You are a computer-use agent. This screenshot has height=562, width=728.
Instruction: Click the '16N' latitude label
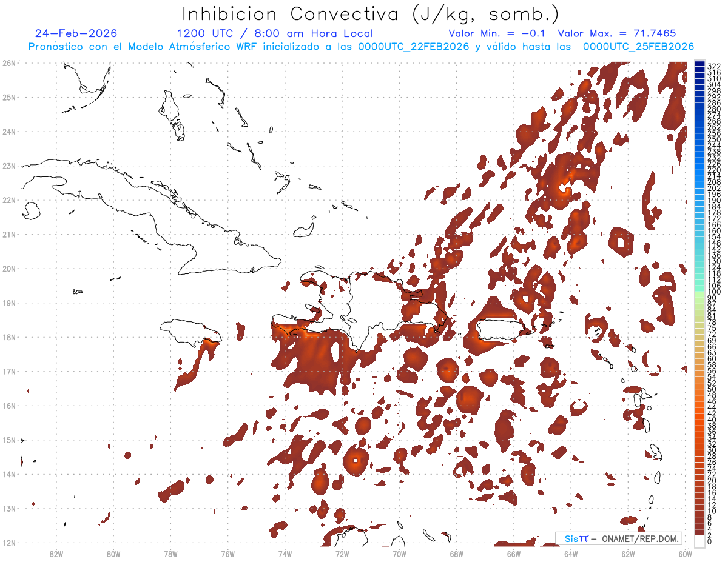click(9, 406)
